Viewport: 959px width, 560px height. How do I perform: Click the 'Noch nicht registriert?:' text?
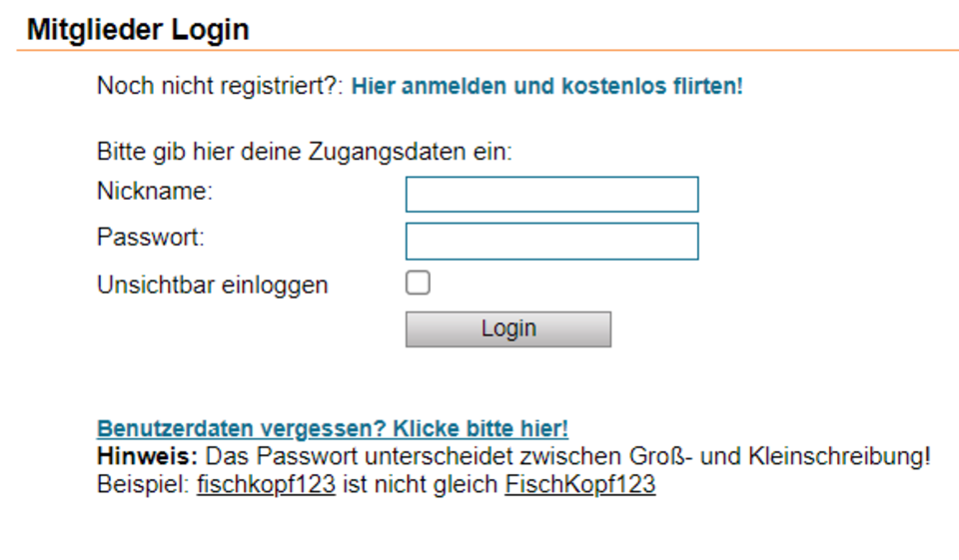pyautogui.click(x=220, y=86)
